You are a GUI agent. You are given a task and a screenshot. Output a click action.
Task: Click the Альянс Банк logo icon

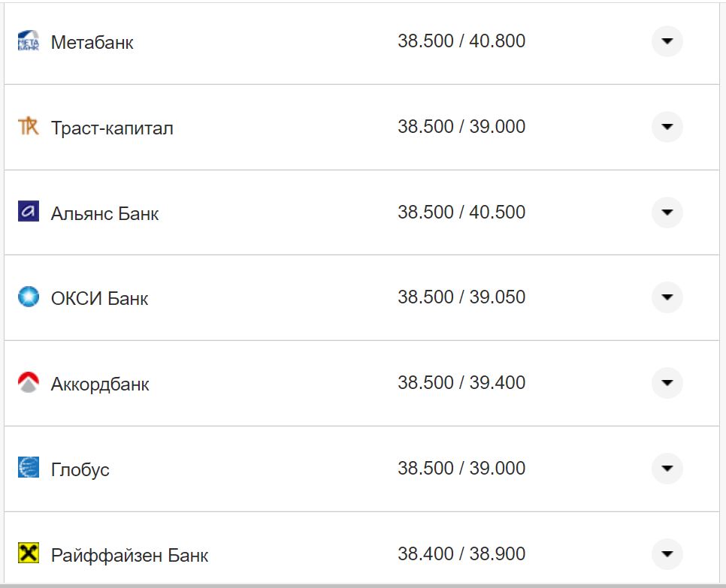(28, 212)
